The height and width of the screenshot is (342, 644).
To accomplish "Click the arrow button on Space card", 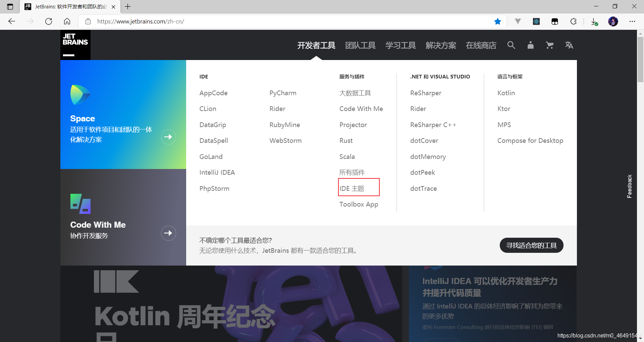I will click(168, 137).
